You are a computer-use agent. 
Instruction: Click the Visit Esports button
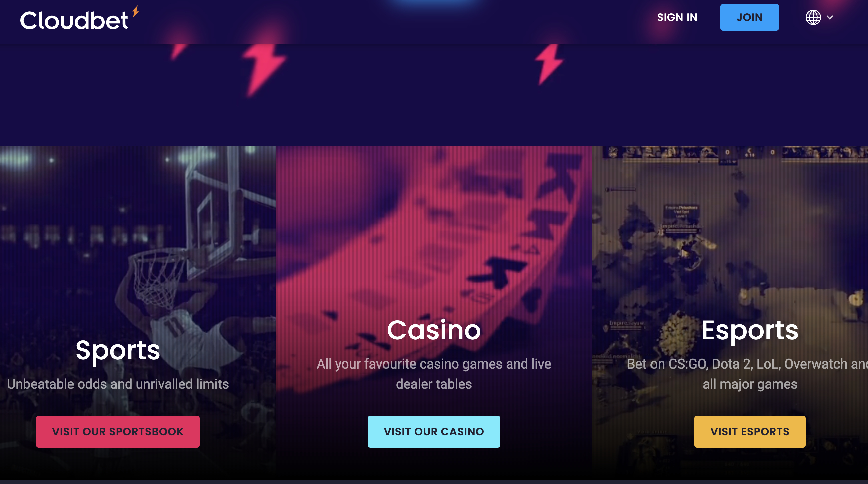click(750, 431)
